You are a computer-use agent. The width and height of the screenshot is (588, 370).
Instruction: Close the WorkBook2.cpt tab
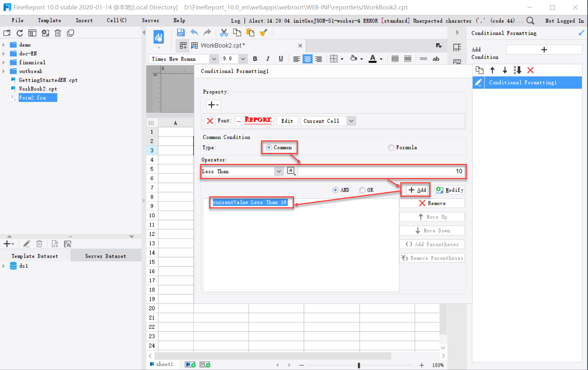[300, 46]
